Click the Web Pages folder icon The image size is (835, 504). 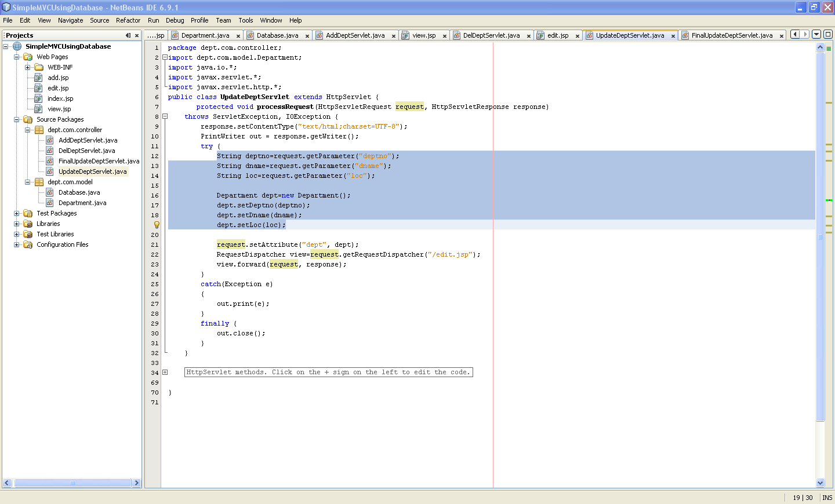pyautogui.click(x=27, y=57)
